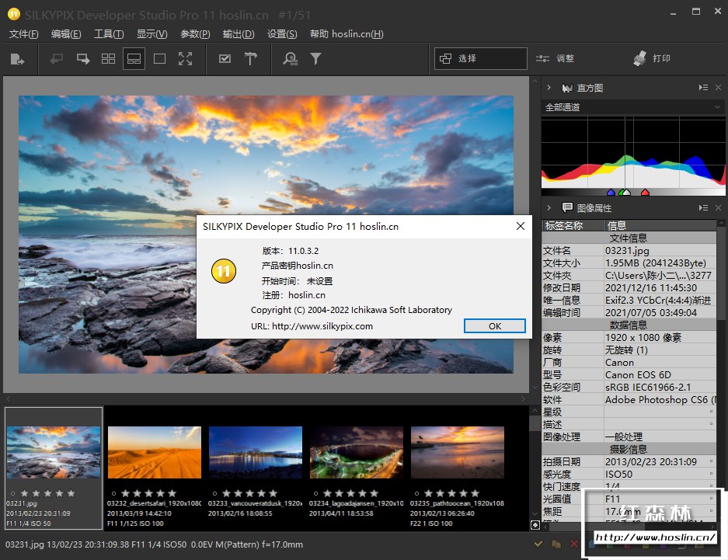Collapse the 图像属性 panel chevron
Viewport: 728px width, 560px height.
tap(549, 208)
